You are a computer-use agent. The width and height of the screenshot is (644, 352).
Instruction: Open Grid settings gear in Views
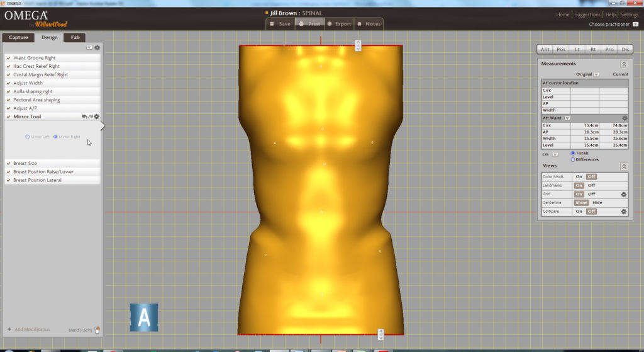coord(624,195)
